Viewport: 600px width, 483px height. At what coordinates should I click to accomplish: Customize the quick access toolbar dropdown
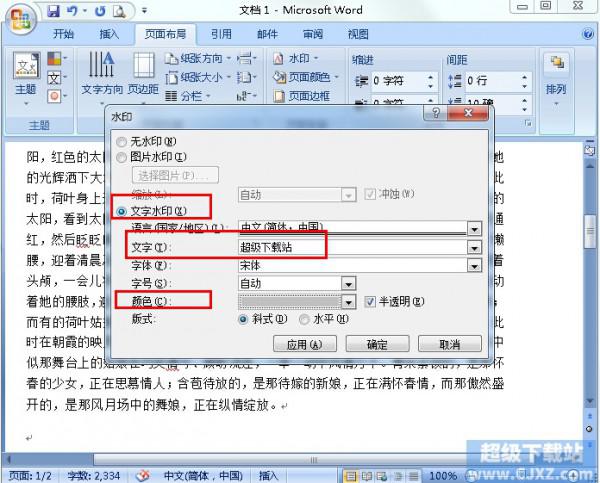pyautogui.click(x=144, y=11)
